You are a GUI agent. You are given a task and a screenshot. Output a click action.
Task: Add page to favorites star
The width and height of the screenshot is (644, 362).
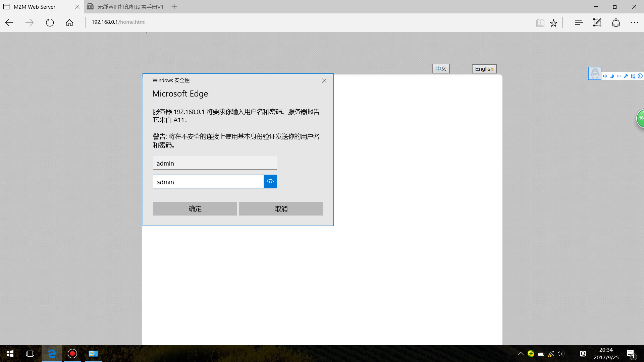click(553, 23)
